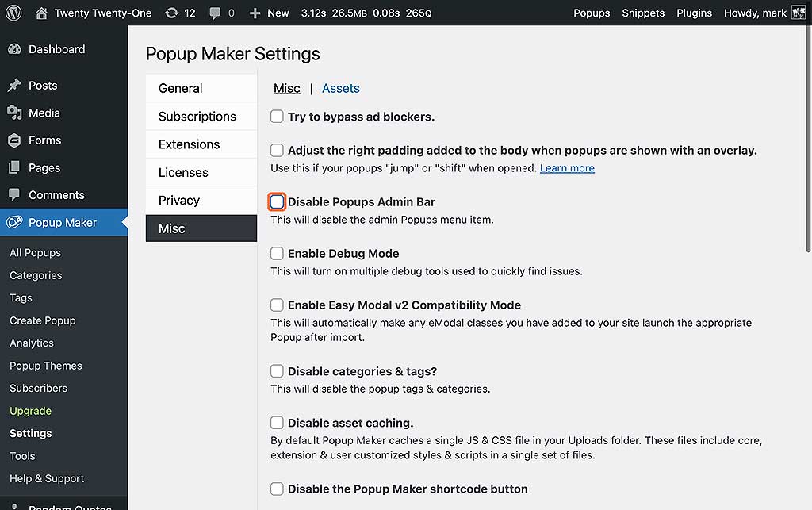Open Popup Maker Tags submenu

(x=21, y=297)
